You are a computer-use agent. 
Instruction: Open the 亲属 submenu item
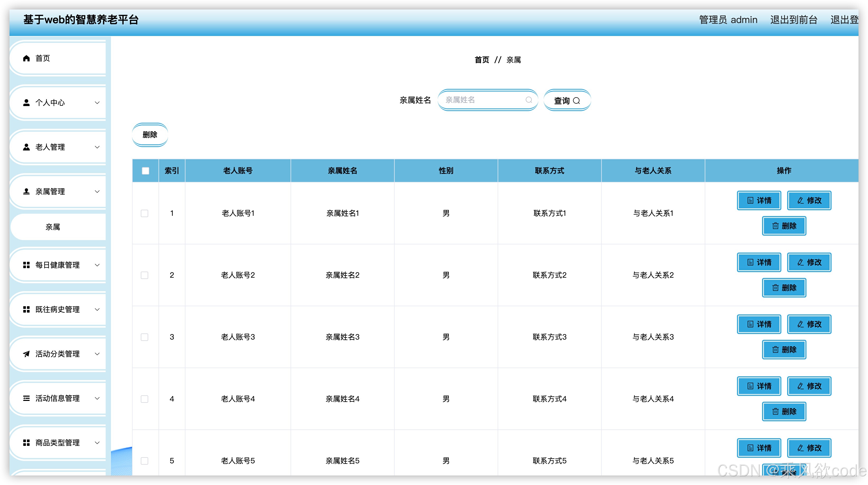coord(53,227)
